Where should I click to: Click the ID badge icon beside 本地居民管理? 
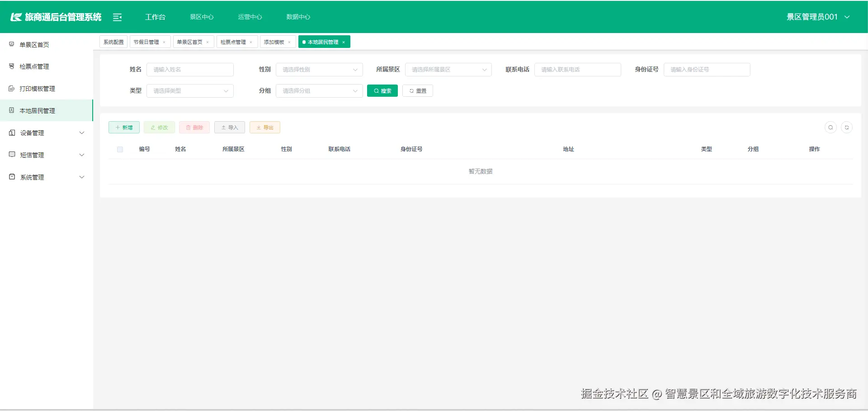click(x=11, y=110)
